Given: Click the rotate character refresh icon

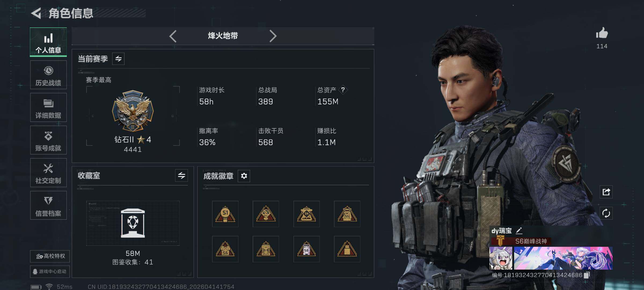Looking at the screenshot, I should [x=606, y=213].
